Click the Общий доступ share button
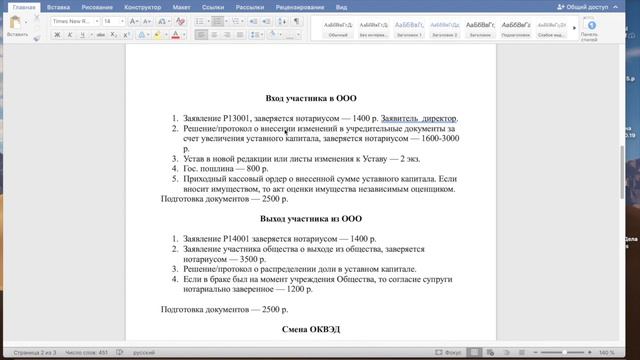This screenshot has height=360, width=640. coord(583,7)
